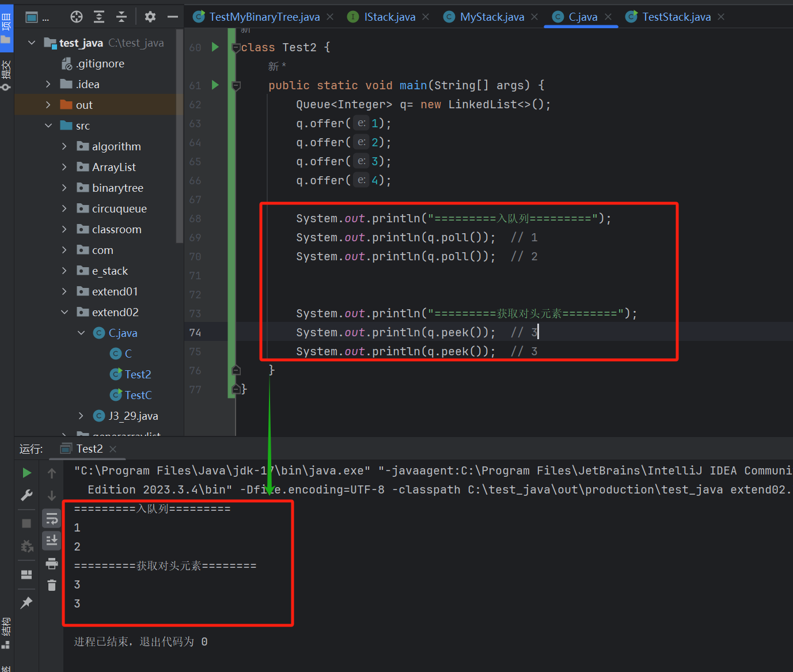Close the Test2 run tab
Screen dimensions: 793x672
point(113,449)
